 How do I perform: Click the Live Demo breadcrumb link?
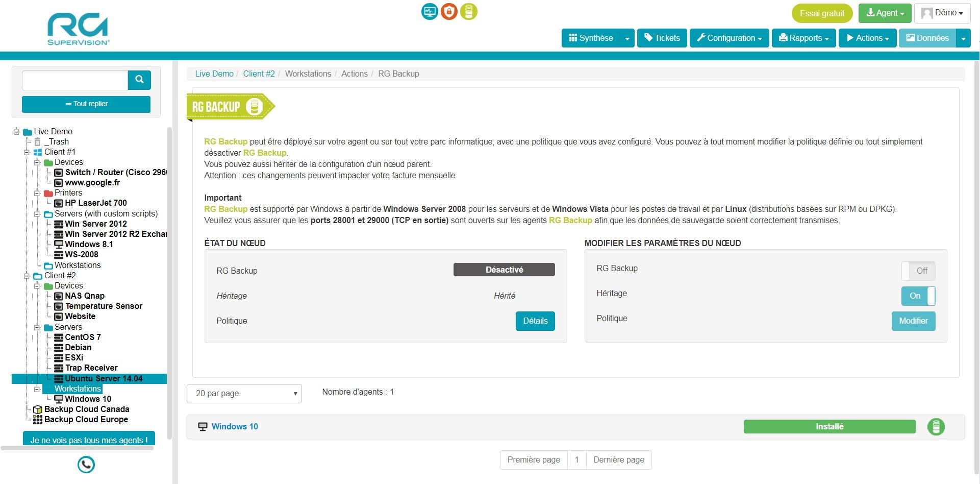point(214,74)
